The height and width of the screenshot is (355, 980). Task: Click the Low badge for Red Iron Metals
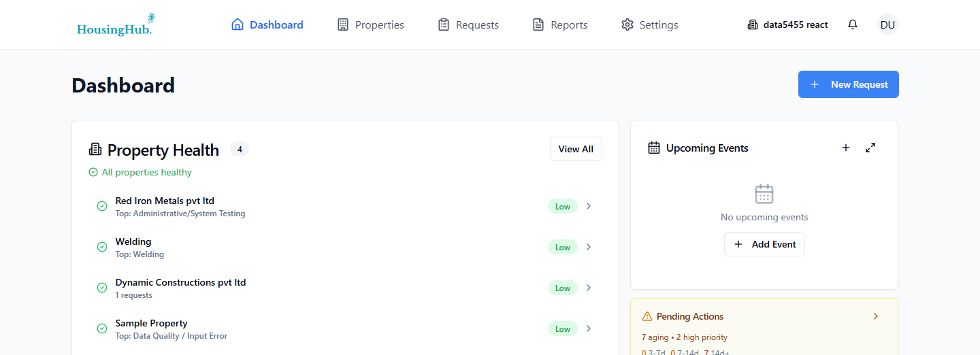tap(562, 206)
